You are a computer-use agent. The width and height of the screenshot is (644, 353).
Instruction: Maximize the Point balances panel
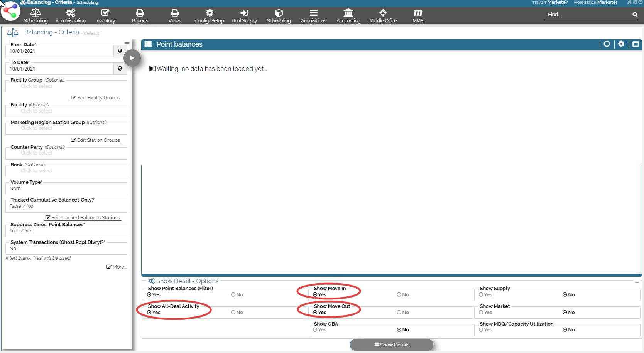click(635, 44)
